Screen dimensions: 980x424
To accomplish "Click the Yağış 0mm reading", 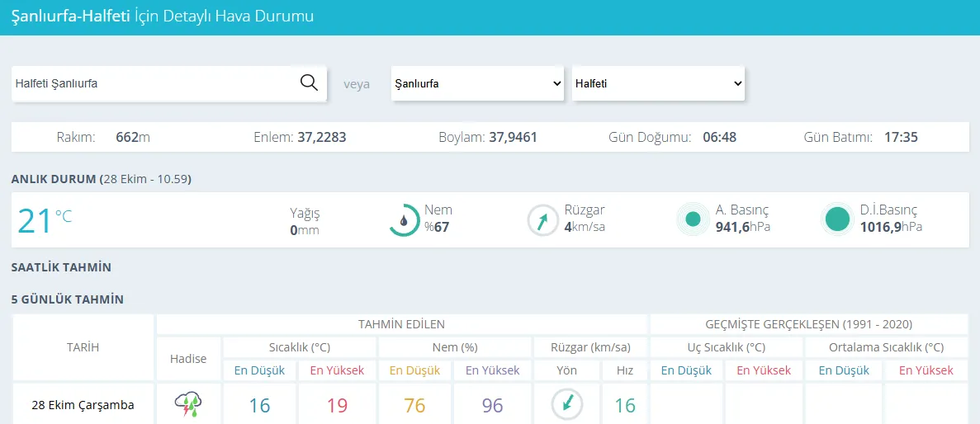I will pyautogui.click(x=305, y=222).
